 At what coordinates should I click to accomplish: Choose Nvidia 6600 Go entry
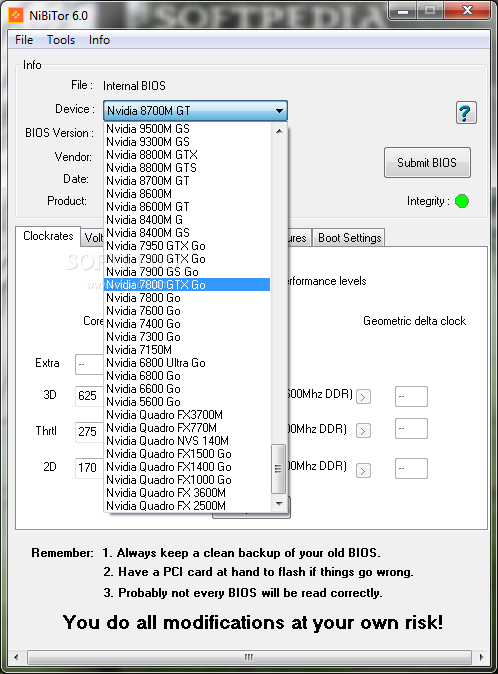pos(187,389)
